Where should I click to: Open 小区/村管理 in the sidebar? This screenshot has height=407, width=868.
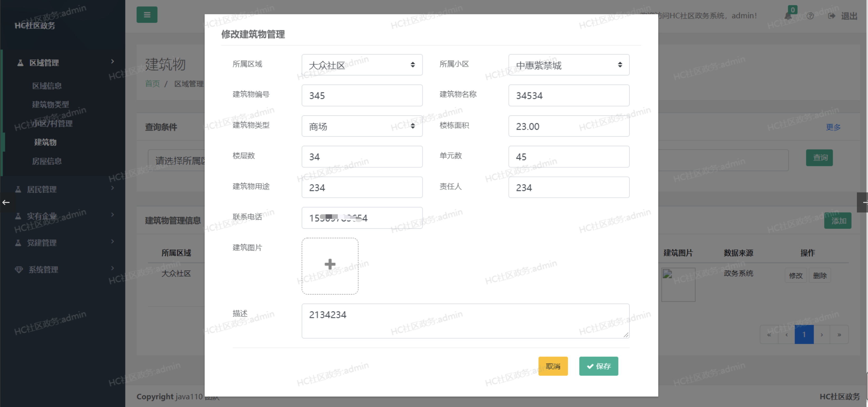click(x=52, y=123)
